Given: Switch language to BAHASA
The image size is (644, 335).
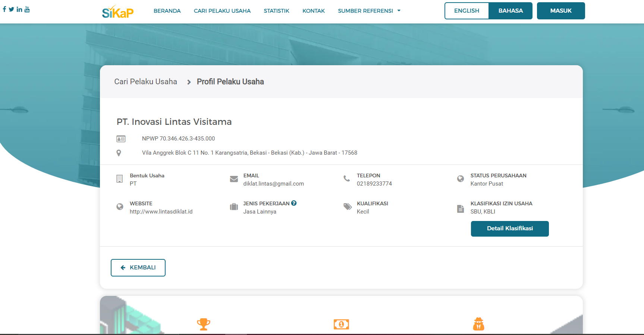Looking at the screenshot, I should [511, 11].
